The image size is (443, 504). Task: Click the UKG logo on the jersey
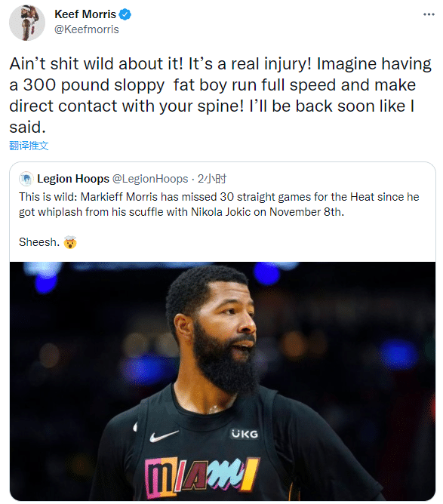(x=245, y=434)
